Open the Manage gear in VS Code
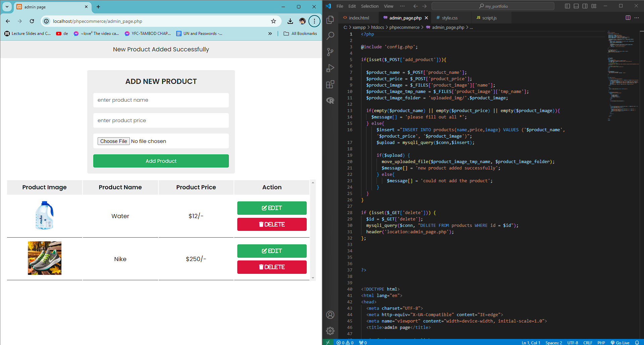Image resolution: width=644 pixels, height=345 pixels. [x=330, y=331]
